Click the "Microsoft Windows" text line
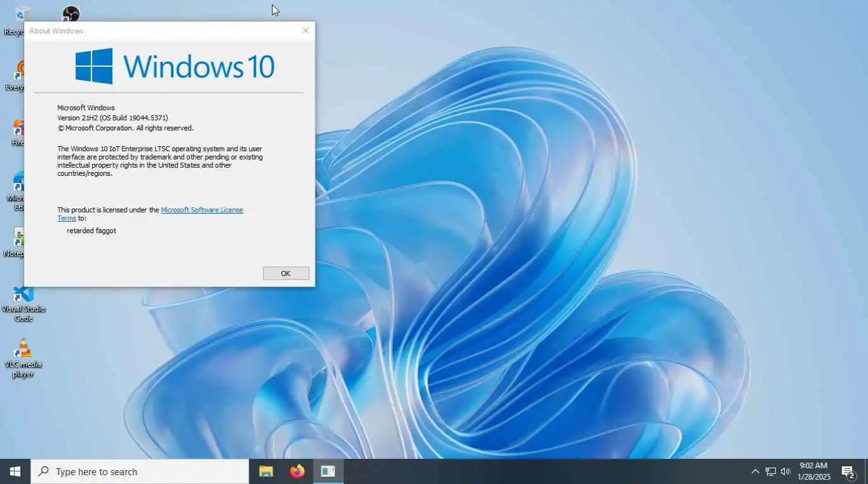This screenshot has height=484, width=868. point(86,108)
